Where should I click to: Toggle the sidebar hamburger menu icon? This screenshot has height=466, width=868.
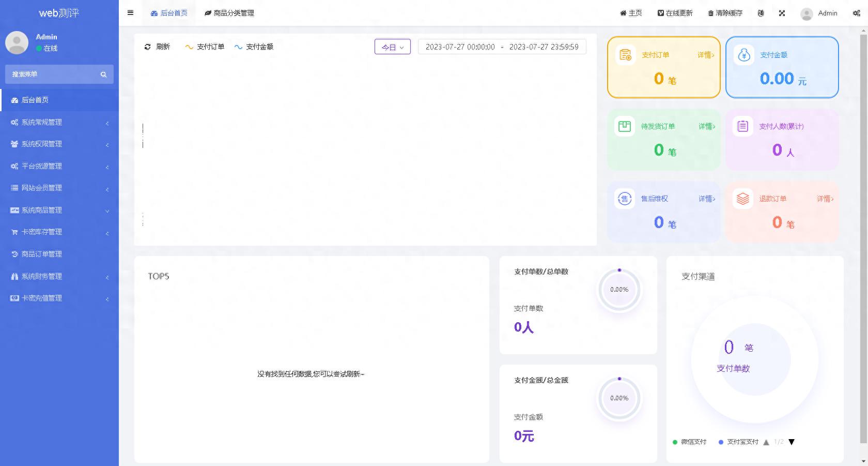130,13
